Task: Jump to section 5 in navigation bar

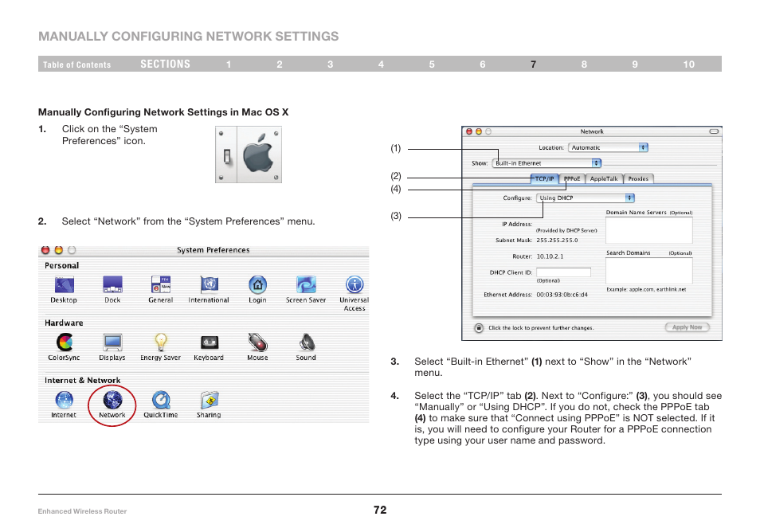Action: tap(432, 65)
